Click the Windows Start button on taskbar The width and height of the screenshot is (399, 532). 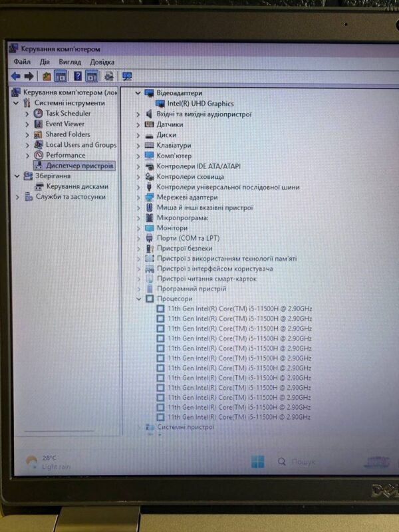[257, 462]
